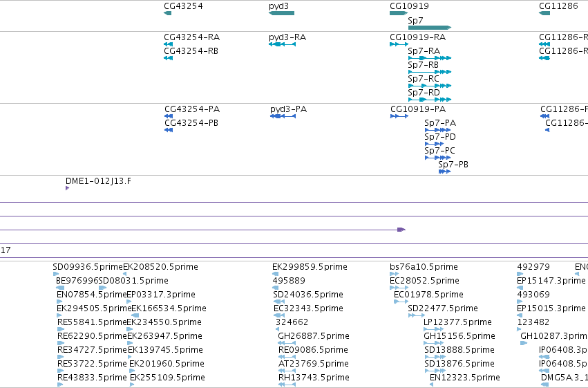
Task: Select the SD08031.5prime EST entry
Action: (133, 281)
